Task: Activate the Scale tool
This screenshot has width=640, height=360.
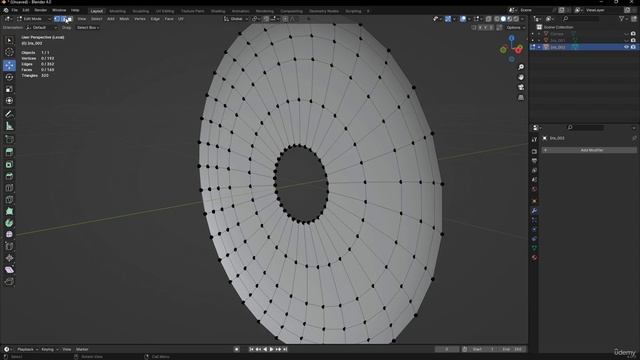Action: [9, 89]
